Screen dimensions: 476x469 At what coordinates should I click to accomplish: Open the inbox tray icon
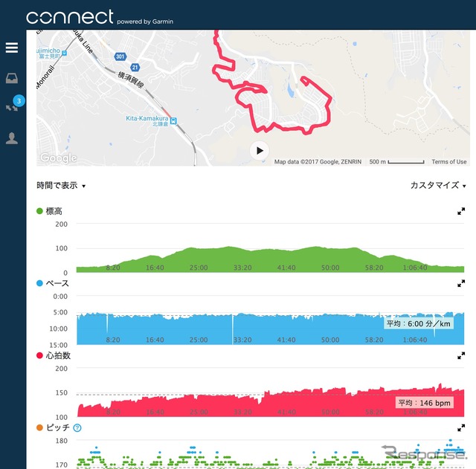point(12,78)
